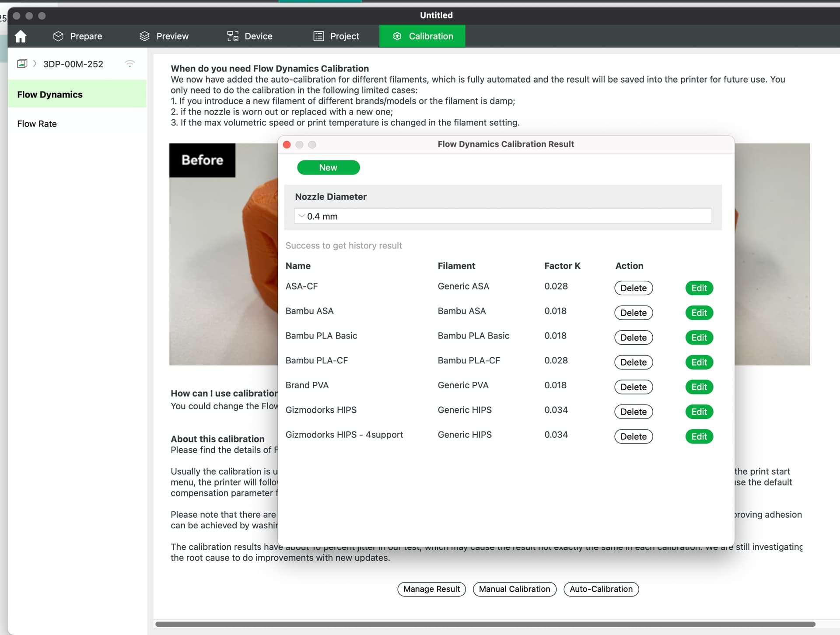Start Auto-Calibration
The height and width of the screenshot is (635, 840).
click(601, 589)
